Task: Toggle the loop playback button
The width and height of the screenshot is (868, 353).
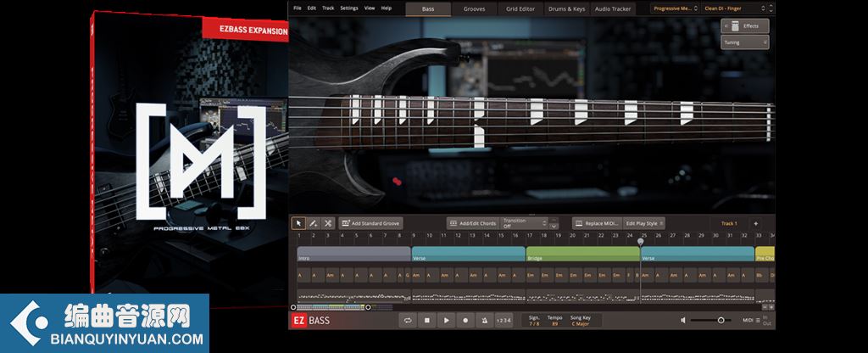Action: tap(408, 320)
